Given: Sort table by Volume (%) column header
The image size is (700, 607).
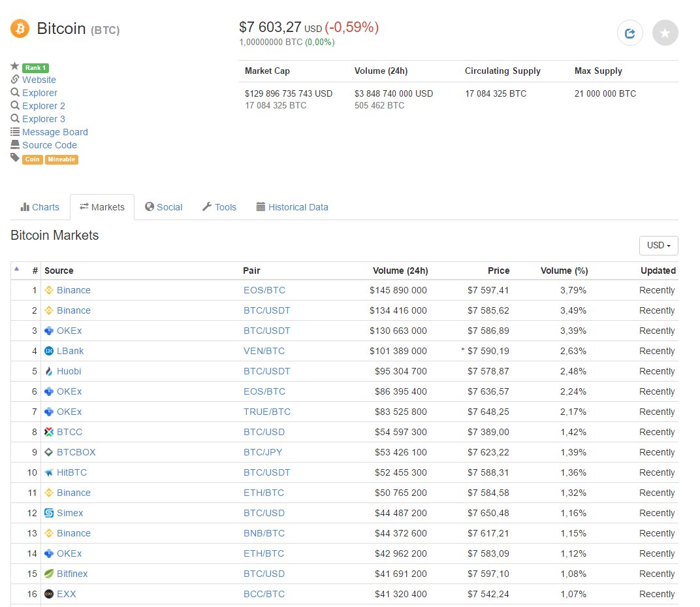Looking at the screenshot, I should pos(564,271).
